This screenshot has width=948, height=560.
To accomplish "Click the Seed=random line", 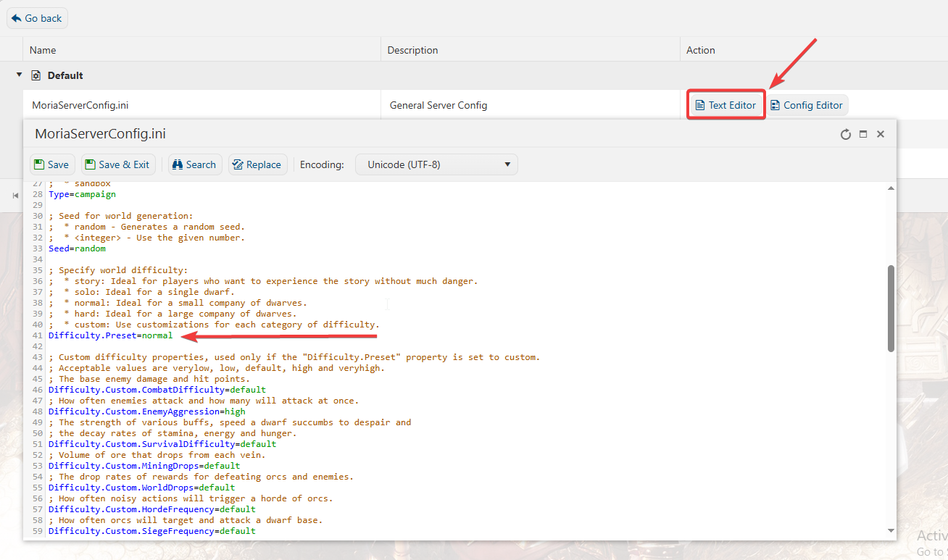I will pyautogui.click(x=77, y=248).
